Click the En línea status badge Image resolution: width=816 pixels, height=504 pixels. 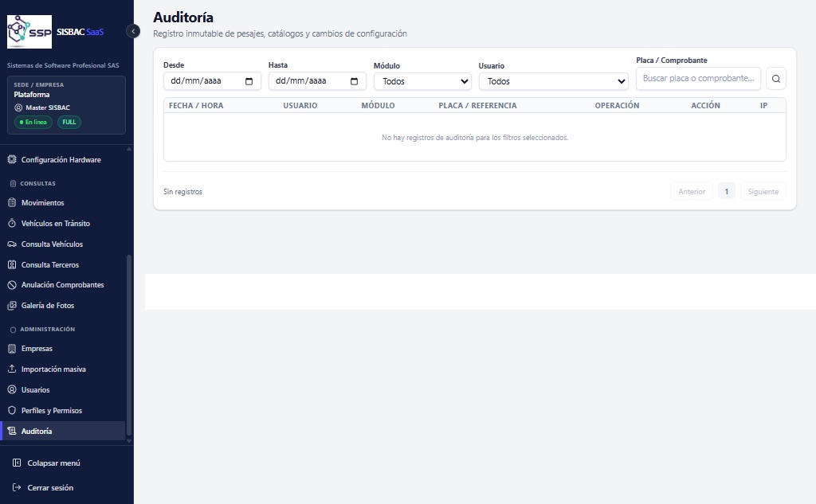(33, 123)
